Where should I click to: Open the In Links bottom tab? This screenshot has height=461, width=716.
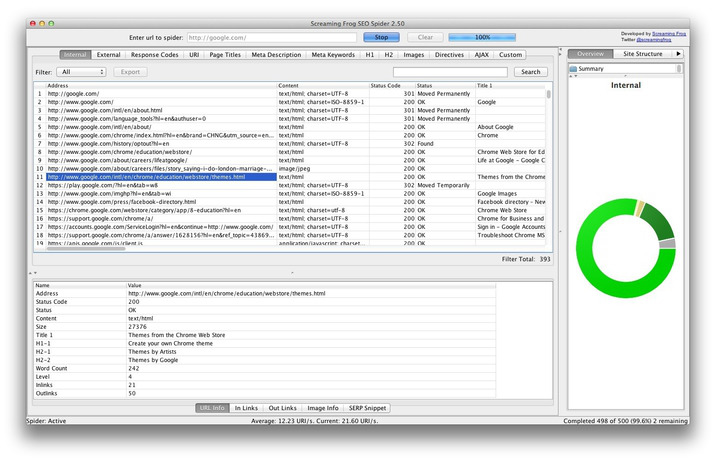[x=245, y=408]
